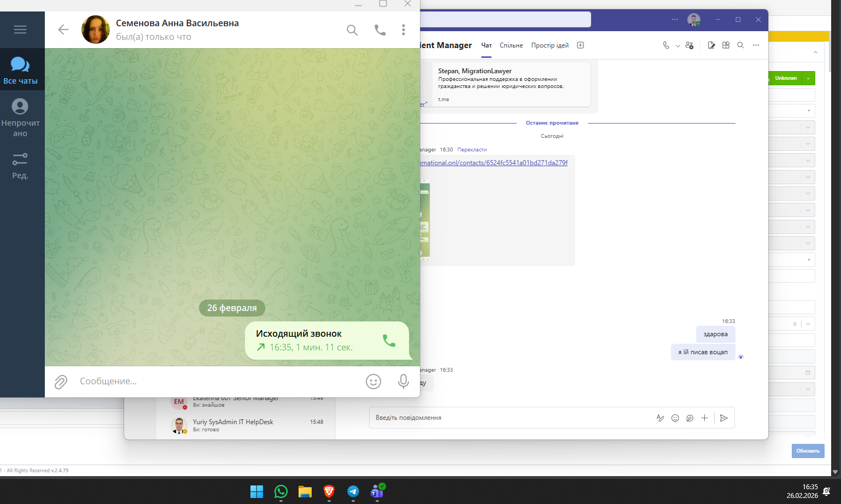Select the Исходящий звонок message text
Viewport: 841px width, 504px height.
(x=299, y=333)
